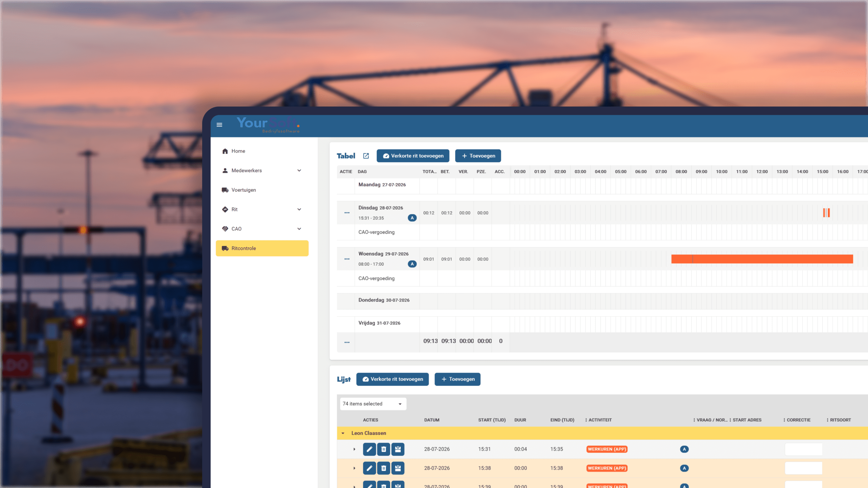This screenshot has height=488, width=868.
Task: Click 'Verkorte rit toevoegen' in Tabel section
Action: tap(413, 156)
